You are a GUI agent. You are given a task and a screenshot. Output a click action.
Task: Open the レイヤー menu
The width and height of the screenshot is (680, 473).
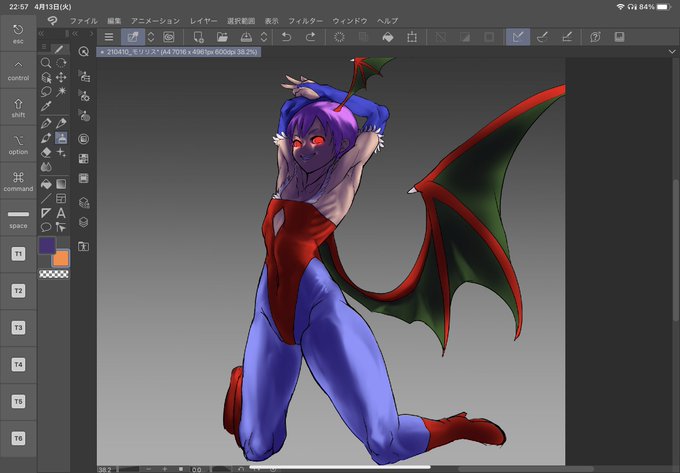click(203, 21)
